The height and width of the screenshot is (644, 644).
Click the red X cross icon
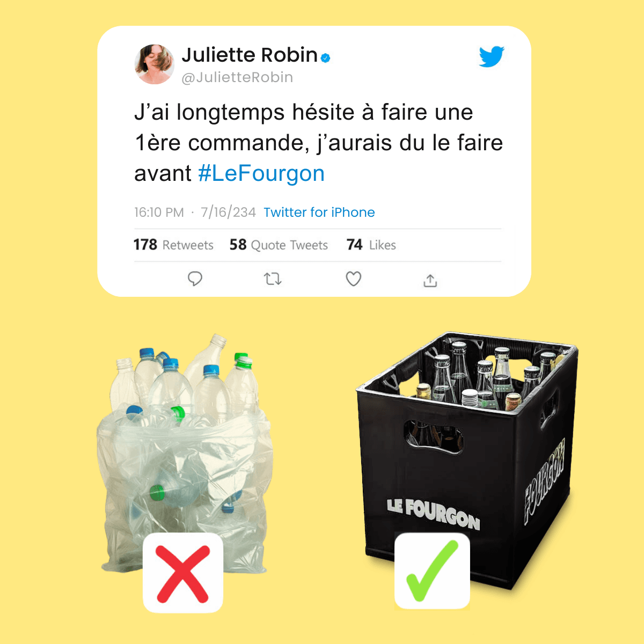pos(183,573)
